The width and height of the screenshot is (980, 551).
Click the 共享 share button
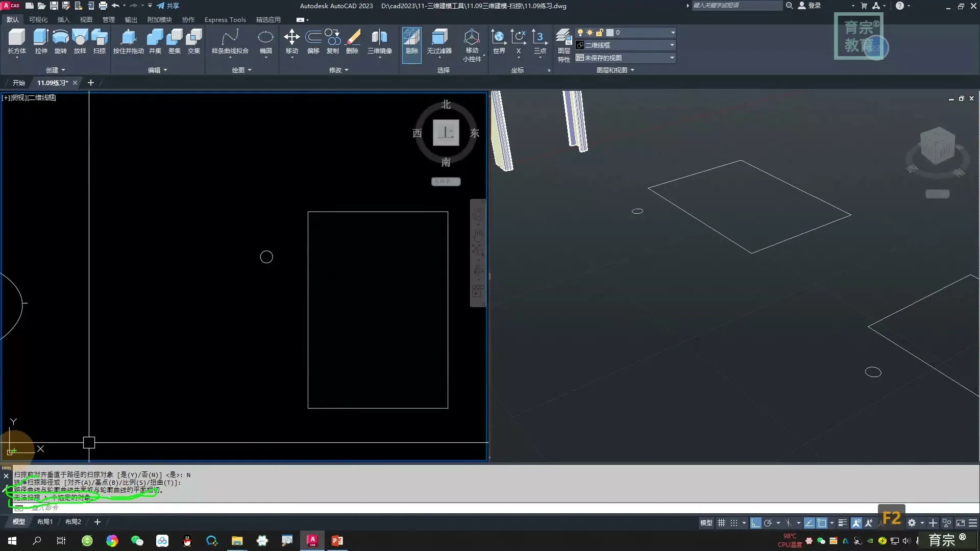(168, 6)
